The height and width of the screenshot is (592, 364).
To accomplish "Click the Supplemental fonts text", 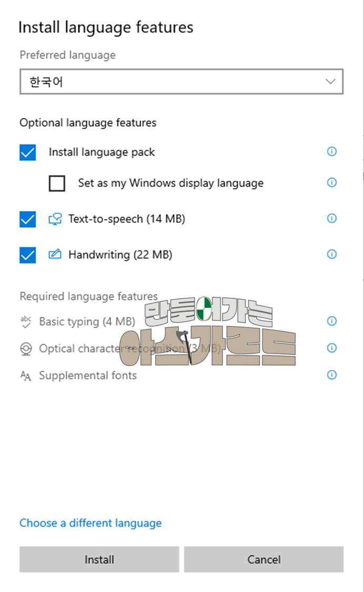I will point(88,376).
